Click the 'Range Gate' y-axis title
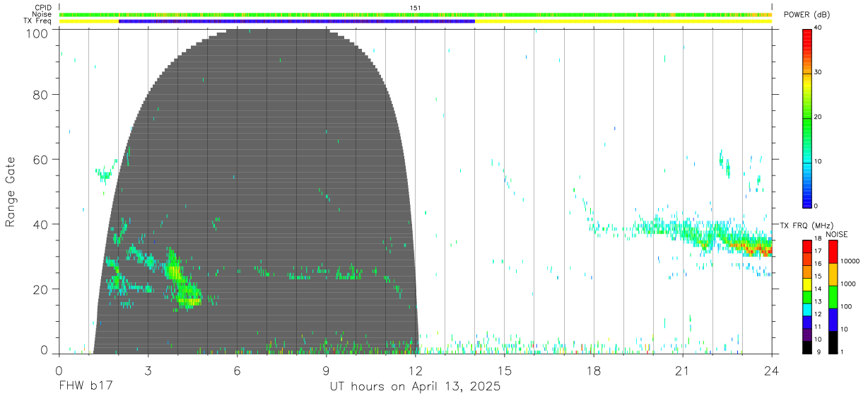The image size is (868, 401). tap(11, 192)
